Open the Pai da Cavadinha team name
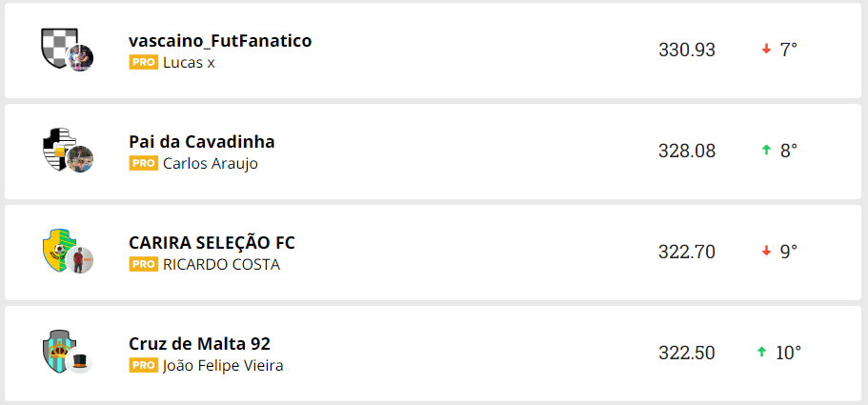This screenshot has width=868, height=405. click(202, 142)
